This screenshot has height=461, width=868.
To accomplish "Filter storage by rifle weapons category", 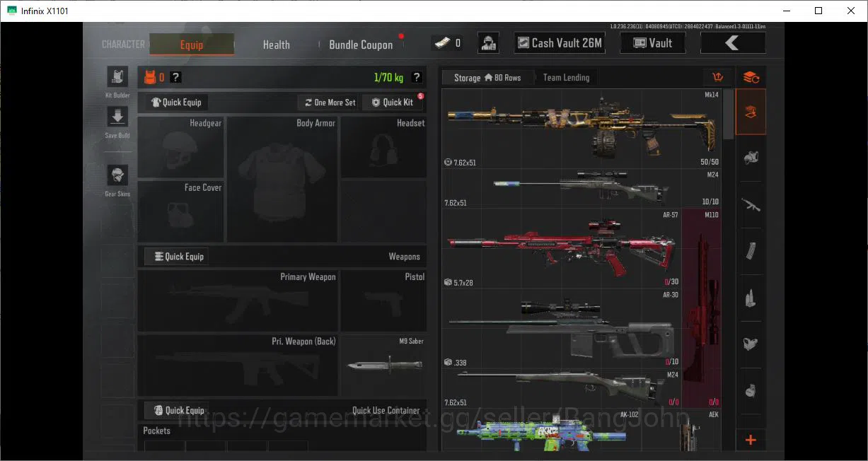I will (x=751, y=205).
